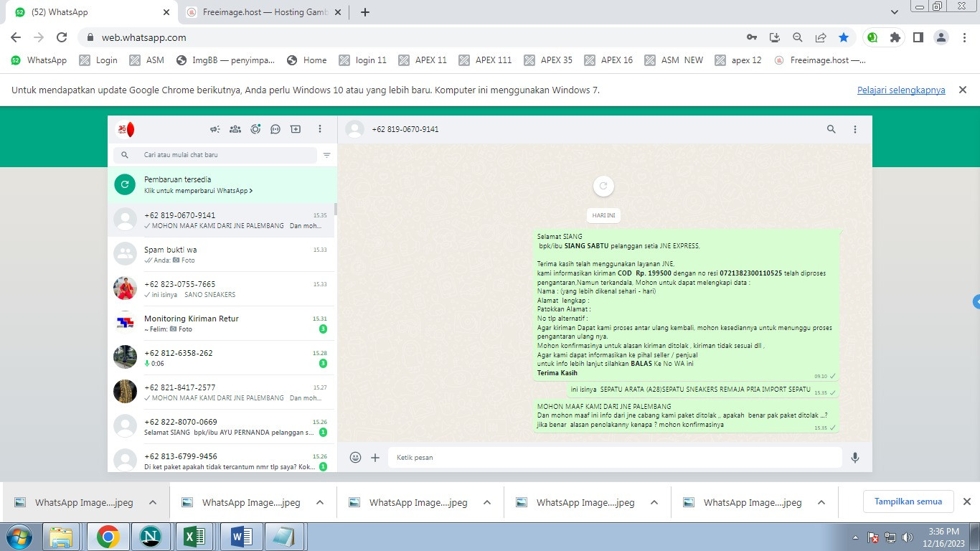Open the Windows Start menu
The width and height of the screenshot is (980, 551).
pos(18,537)
